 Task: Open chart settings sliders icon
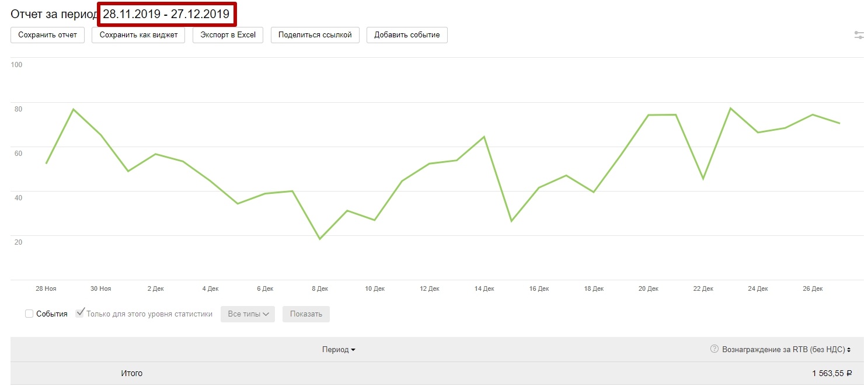tap(859, 35)
